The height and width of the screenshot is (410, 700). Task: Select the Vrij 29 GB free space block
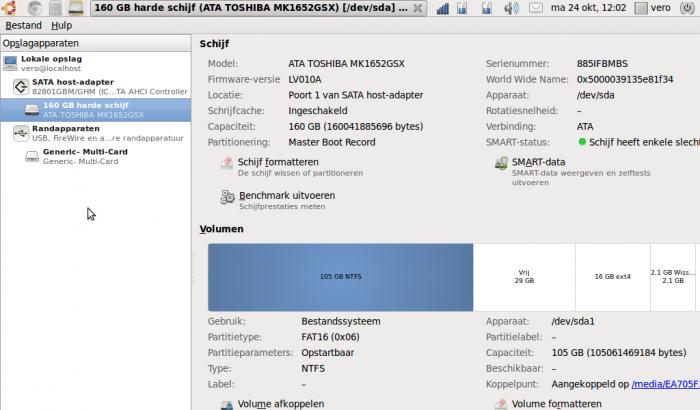(524, 277)
